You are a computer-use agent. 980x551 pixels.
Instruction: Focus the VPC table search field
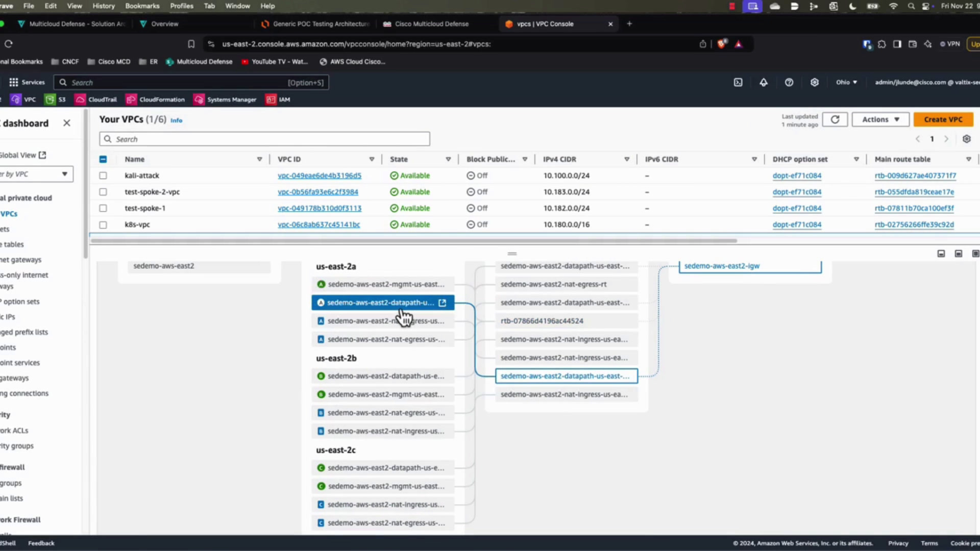264,139
